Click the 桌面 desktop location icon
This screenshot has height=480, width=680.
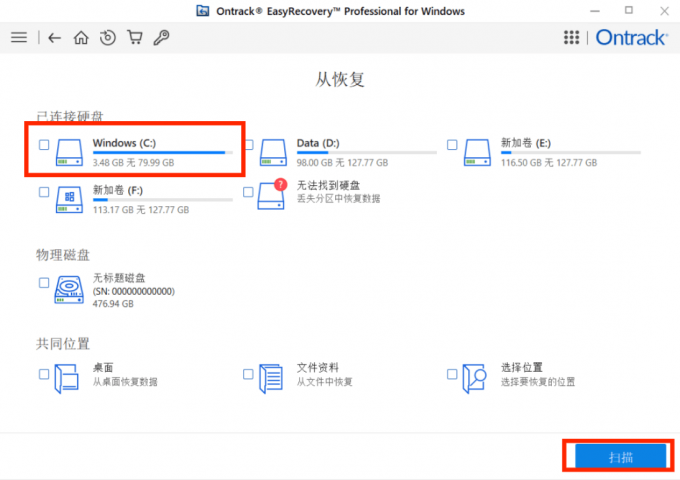tap(66, 378)
